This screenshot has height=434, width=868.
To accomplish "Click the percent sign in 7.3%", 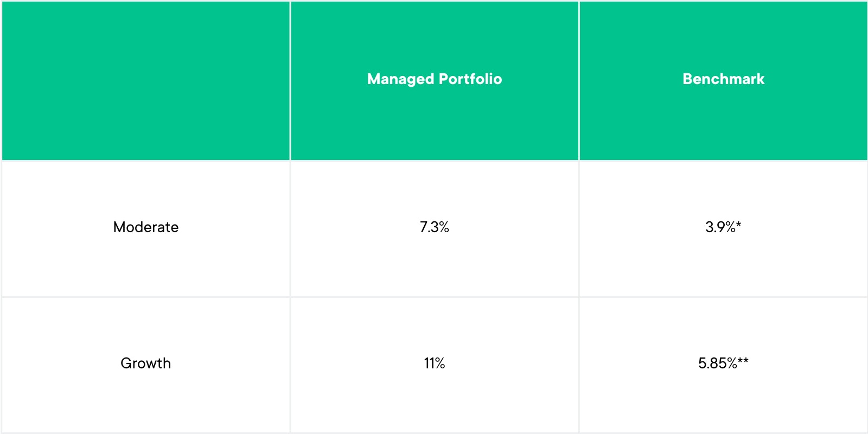I will tap(443, 227).
